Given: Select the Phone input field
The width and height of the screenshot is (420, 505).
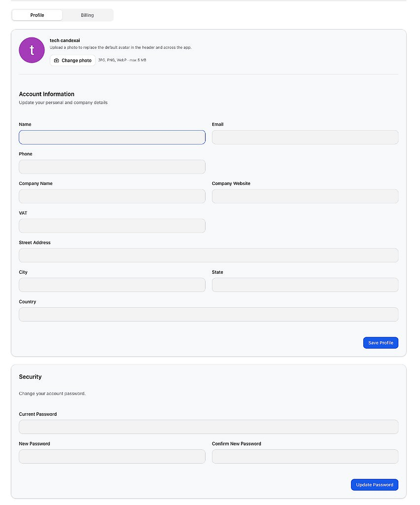Looking at the screenshot, I should (x=112, y=167).
